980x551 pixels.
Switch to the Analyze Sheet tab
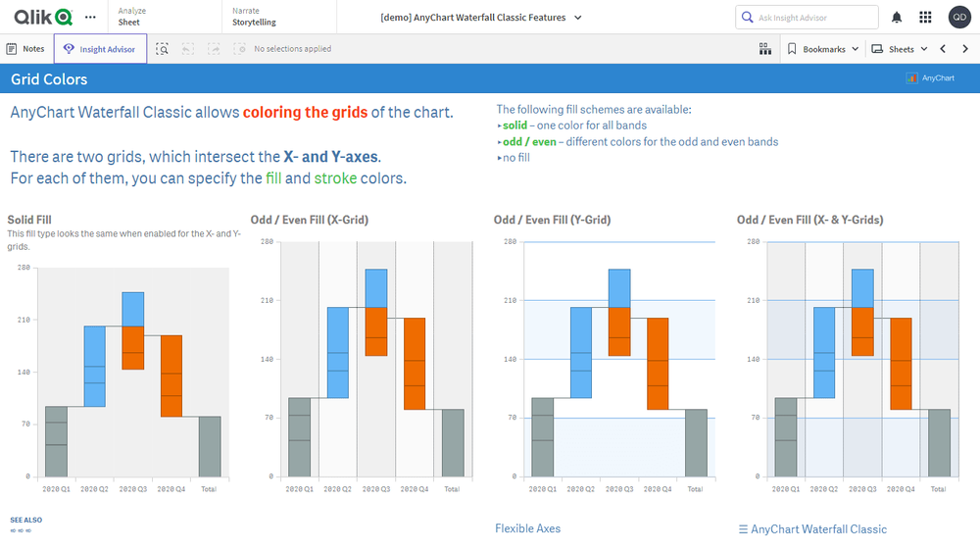(129, 17)
